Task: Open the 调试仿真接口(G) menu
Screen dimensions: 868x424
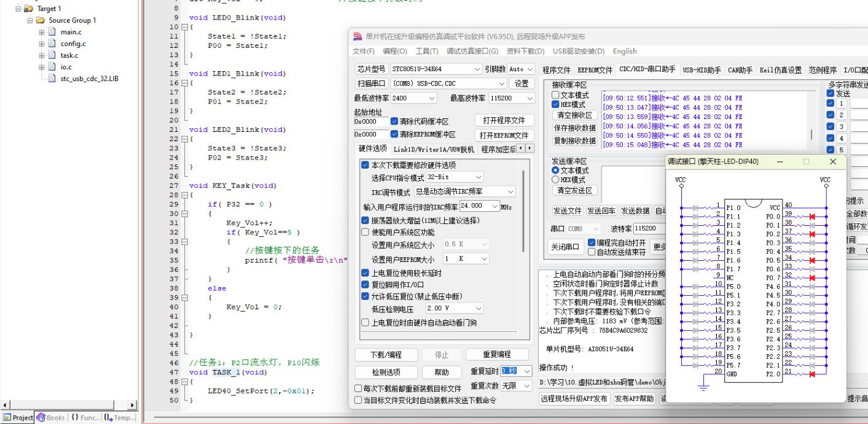Action: coord(472,52)
